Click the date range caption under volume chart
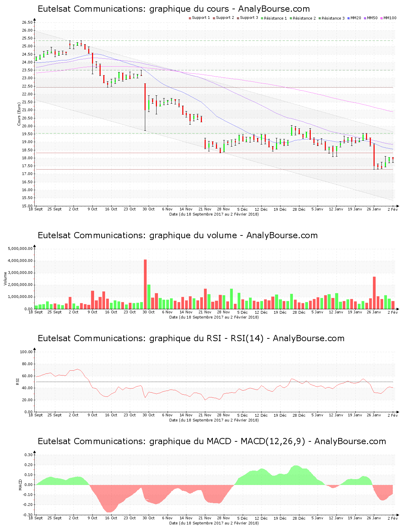Screen dimensions: 412x532 click(x=214, y=317)
